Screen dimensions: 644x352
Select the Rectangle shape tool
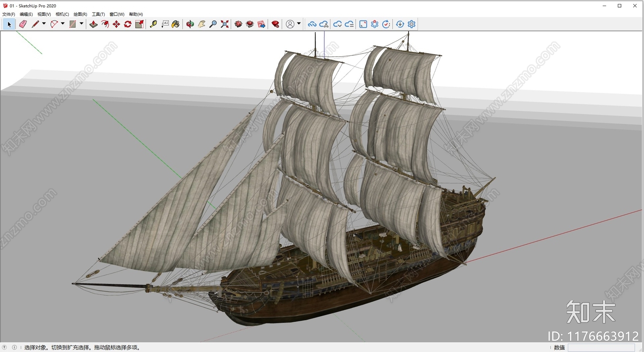(73, 25)
